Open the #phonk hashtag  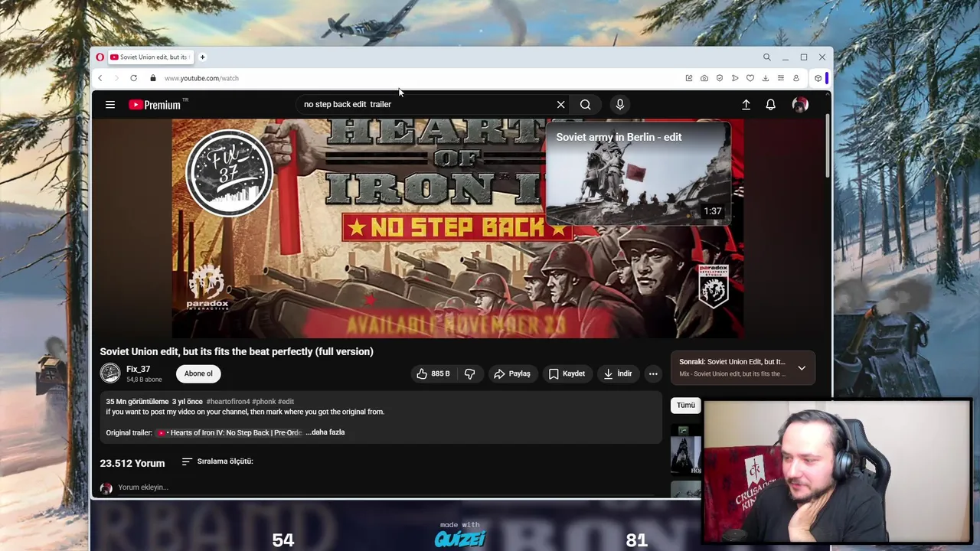coord(263,402)
